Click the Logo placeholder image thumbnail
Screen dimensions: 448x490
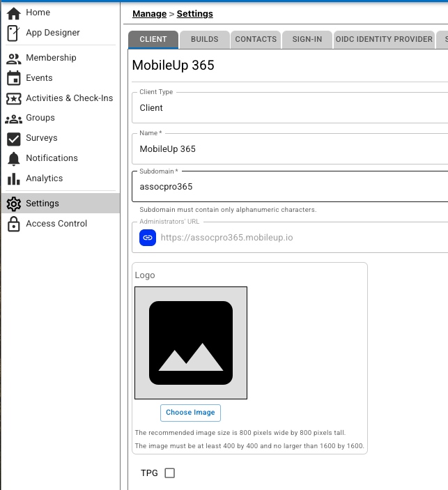191,343
